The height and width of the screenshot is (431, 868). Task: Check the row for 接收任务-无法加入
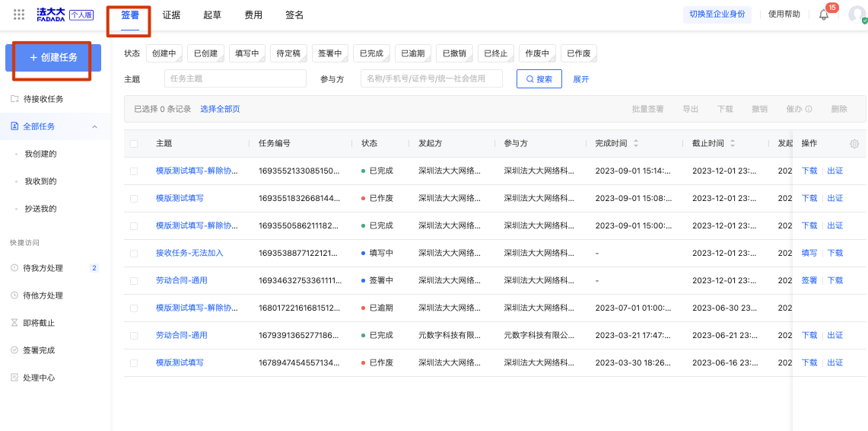click(x=134, y=253)
